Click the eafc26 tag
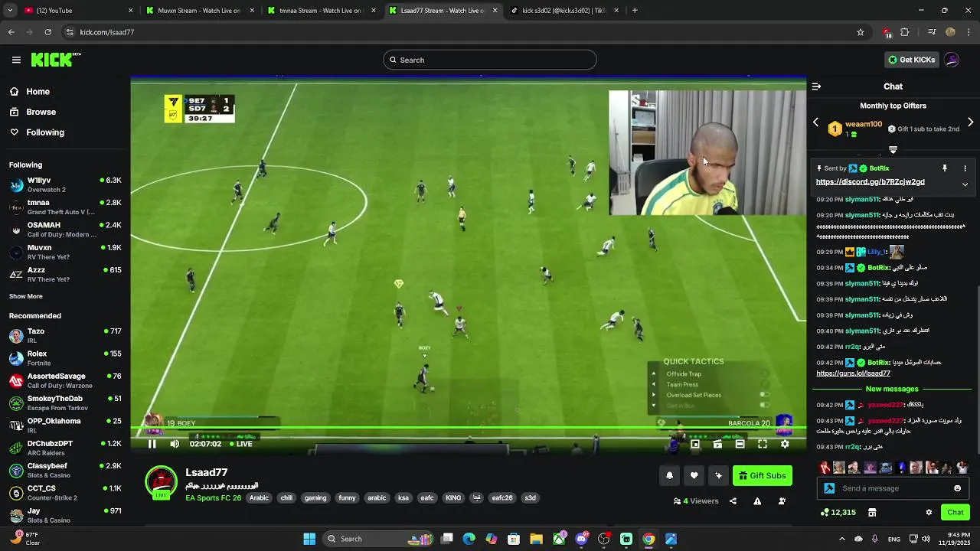 tap(502, 498)
